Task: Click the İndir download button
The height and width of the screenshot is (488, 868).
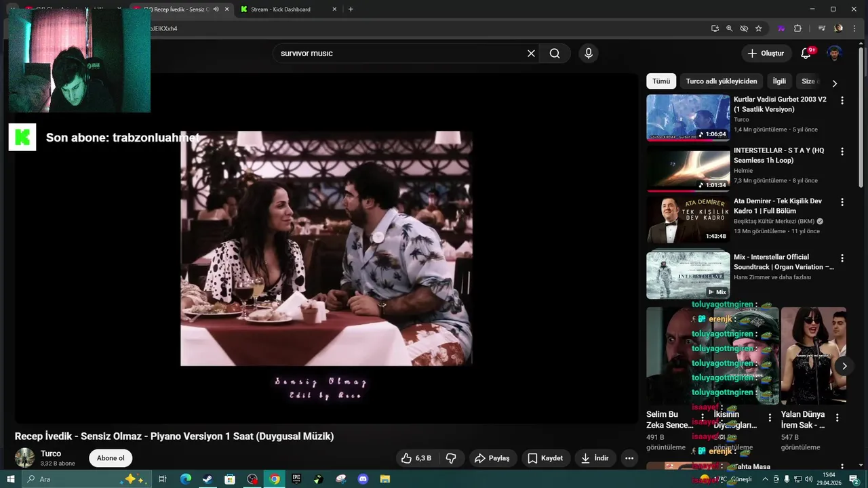Action: click(x=595, y=458)
